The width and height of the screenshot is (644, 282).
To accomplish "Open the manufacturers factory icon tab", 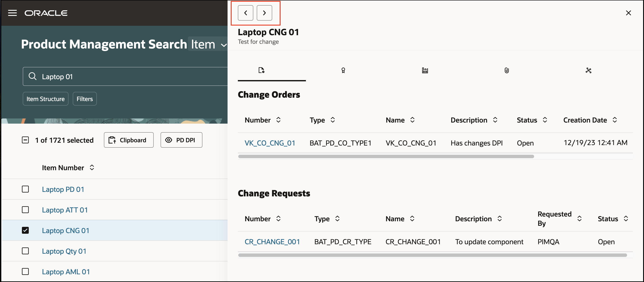I will click(x=425, y=70).
